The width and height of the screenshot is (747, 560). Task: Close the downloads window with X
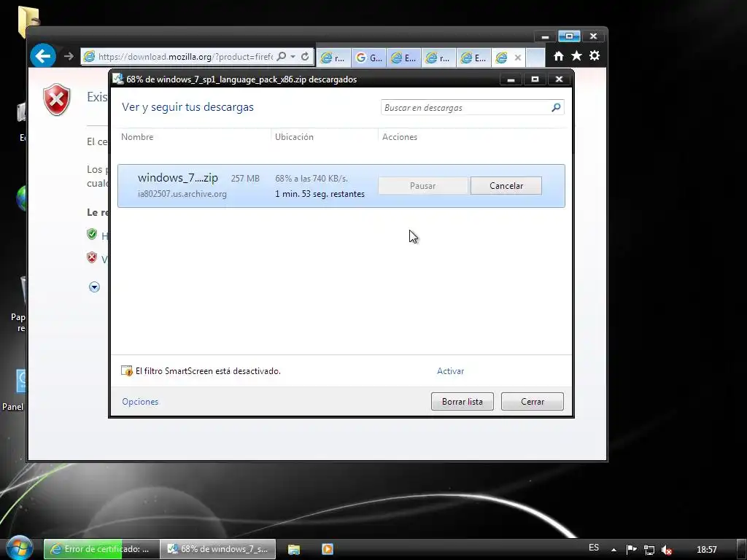(x=560, y=79)
